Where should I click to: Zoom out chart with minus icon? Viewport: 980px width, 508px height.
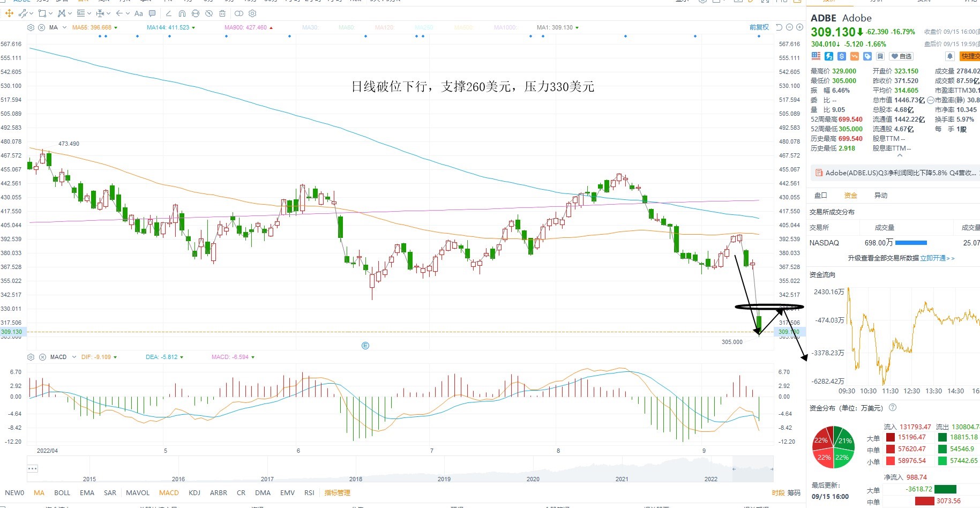pyautogui.click(x=789, y=27)
